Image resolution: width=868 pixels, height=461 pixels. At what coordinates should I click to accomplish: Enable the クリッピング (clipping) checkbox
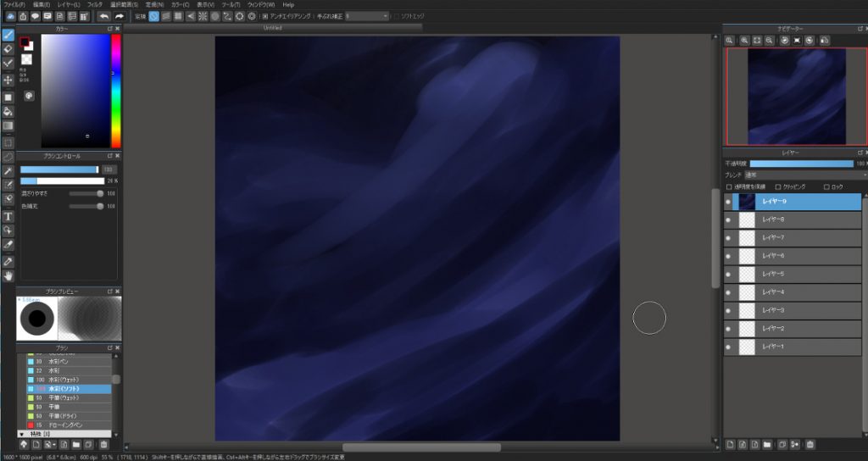pos(777,186)
